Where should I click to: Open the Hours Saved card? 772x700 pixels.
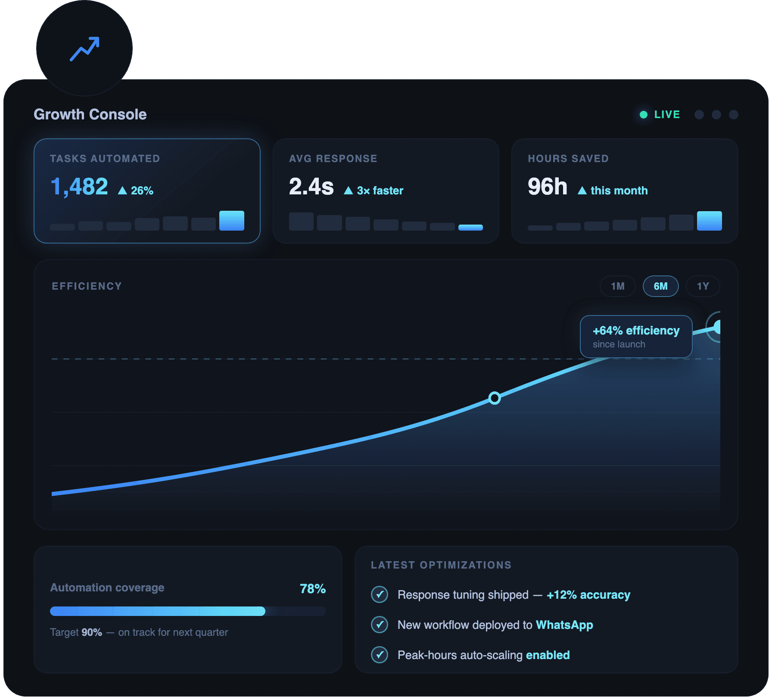click(625, 191)
